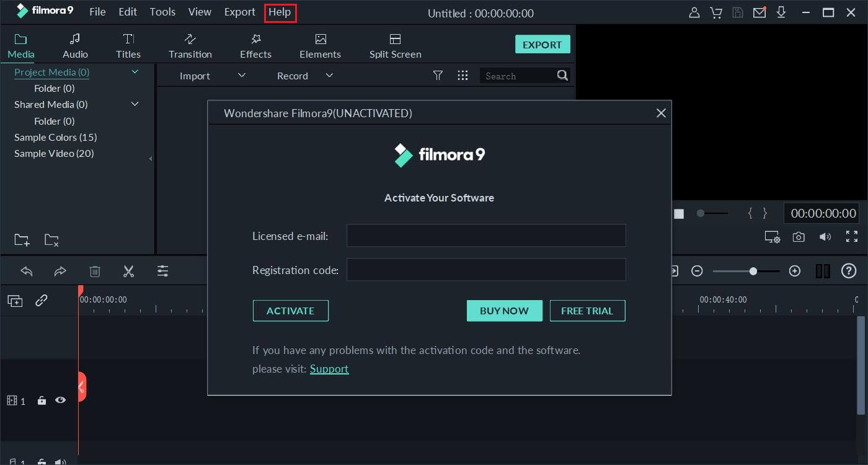Click the ACTIVATE button

[x=291, y=311]
